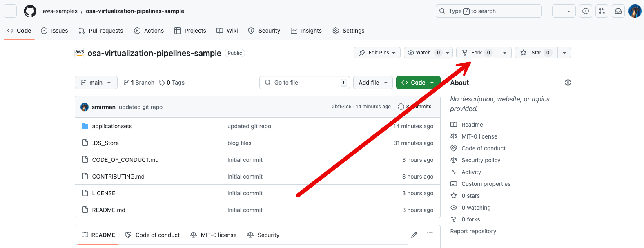The image size is (644, 248).
Task: Switch to Code of conduct tab in viewer
Action: pos(152,235)
